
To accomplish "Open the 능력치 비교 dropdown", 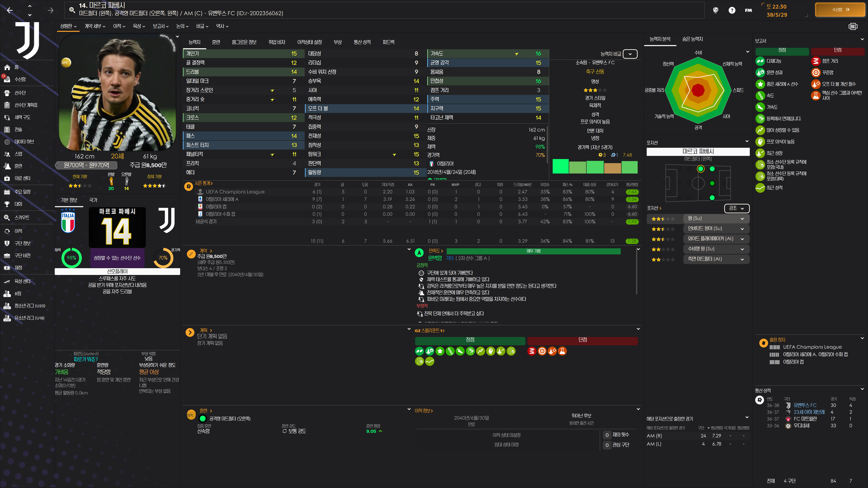I will (630, 54).
